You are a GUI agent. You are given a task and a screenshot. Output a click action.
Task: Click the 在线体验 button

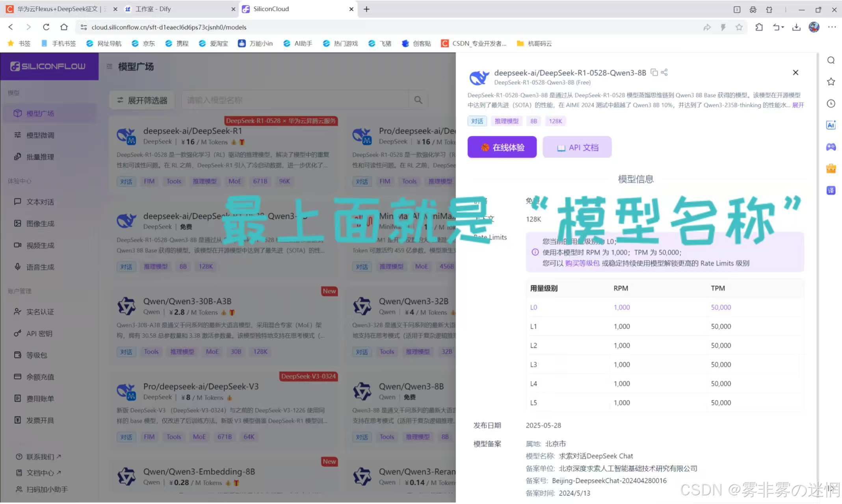pos(502,147)
